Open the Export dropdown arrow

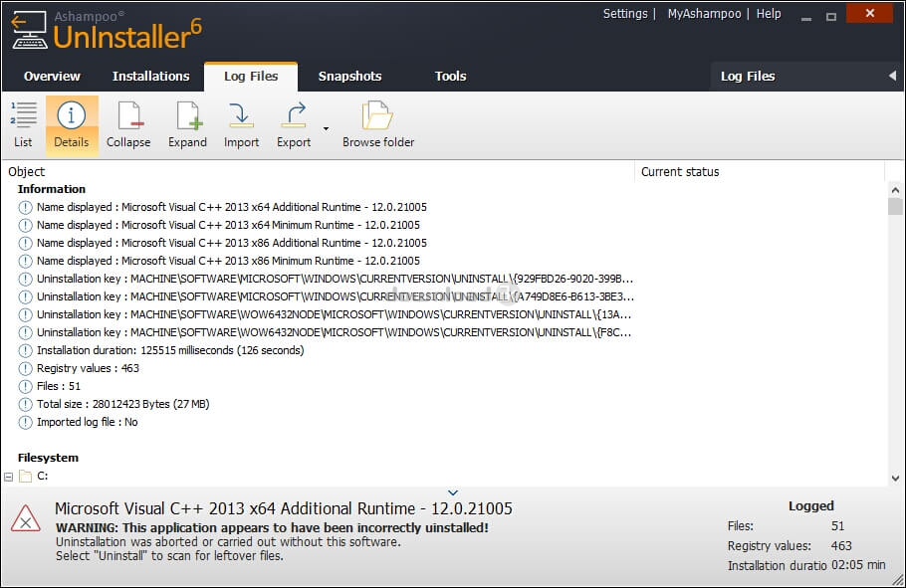326,128
